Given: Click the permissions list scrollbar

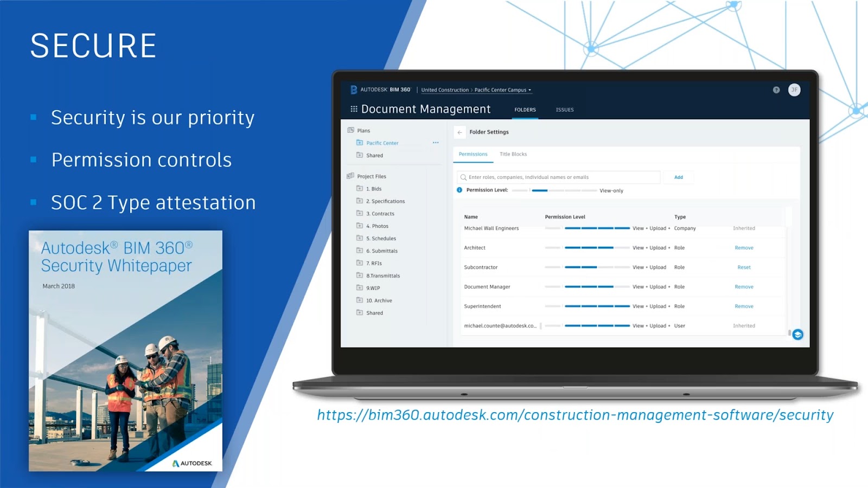Looking at the screenshot, I should coord(789,332).
